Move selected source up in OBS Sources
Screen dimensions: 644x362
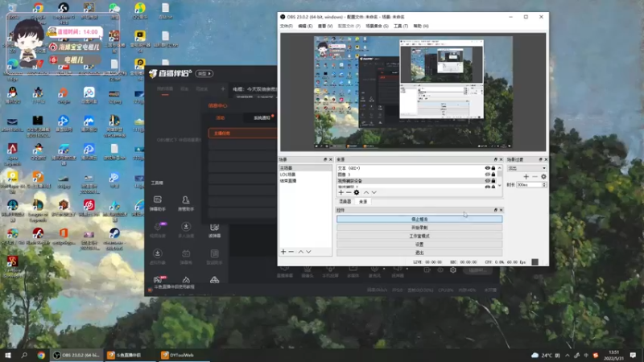[366, 192]
